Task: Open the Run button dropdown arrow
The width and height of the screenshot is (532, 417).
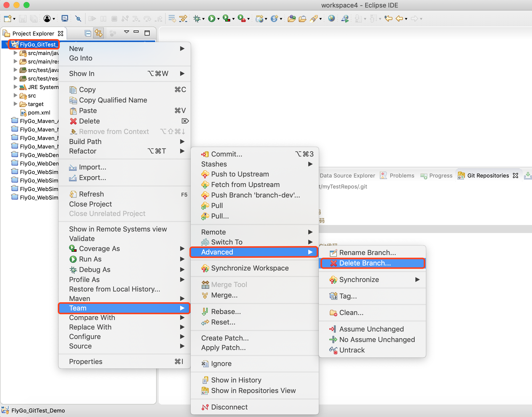Action: [218, 19]
